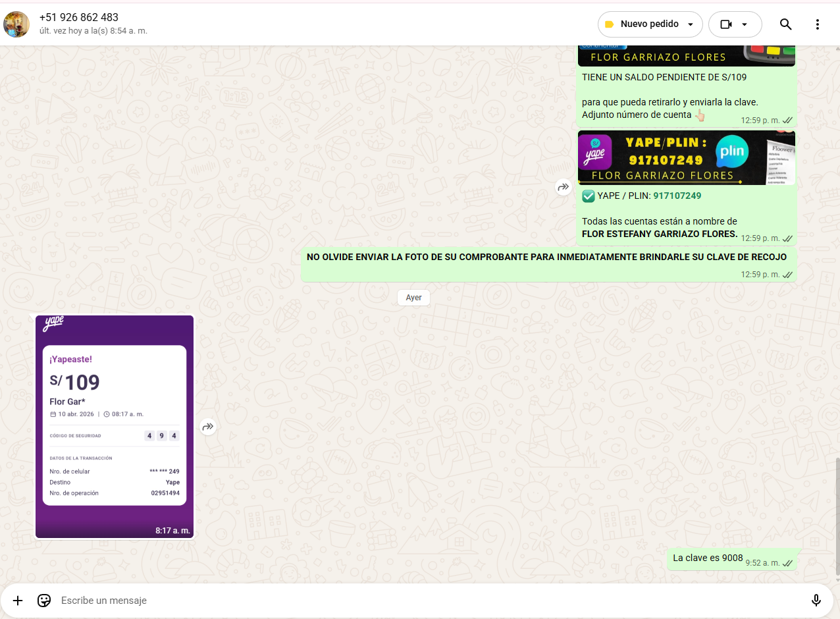Open the search in conversation icon
The image size is (840, 619).
(x=785, y=24)
